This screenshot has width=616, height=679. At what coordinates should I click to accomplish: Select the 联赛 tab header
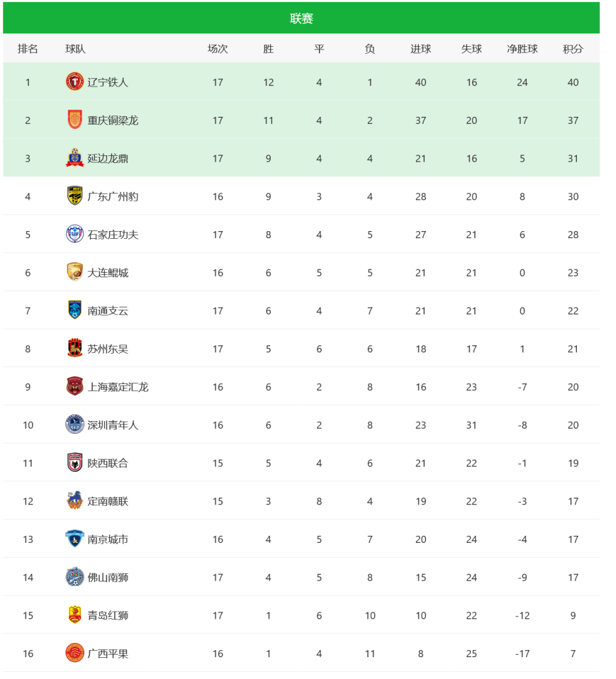coord(301,19)
